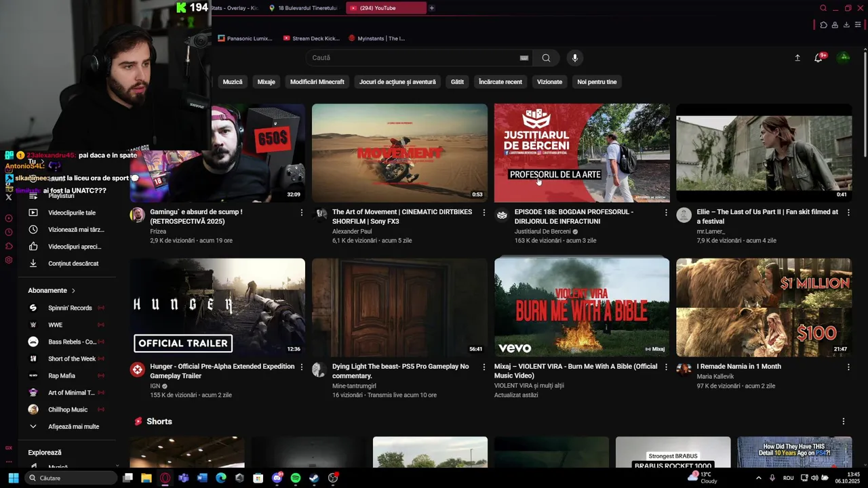Play the Movement dirtbike video thumbnail
The height and width of the screenshot is (488, 868).
[399, 153]
